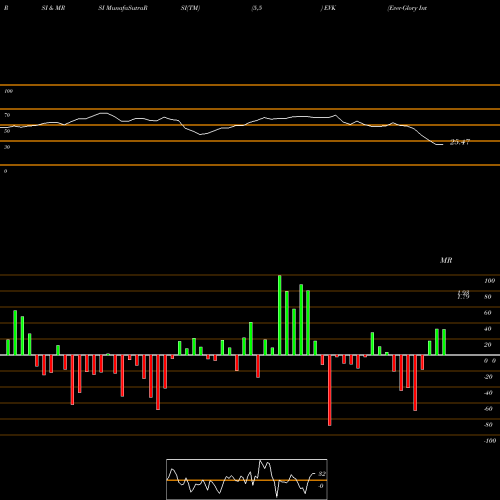Click the MR axis label -40
This screenshot has height=500, width=500.
click(x=488, y=393)
